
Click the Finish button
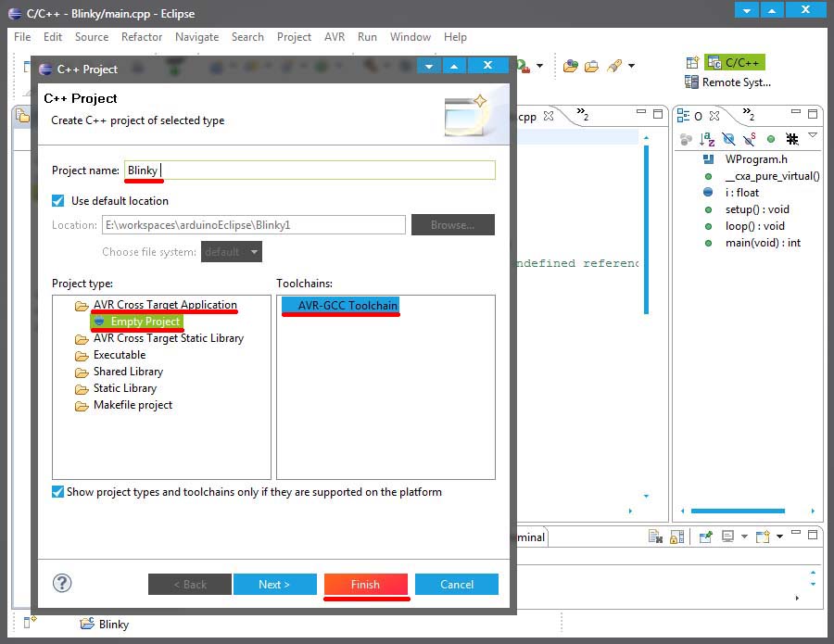click(x=365, y=585)
